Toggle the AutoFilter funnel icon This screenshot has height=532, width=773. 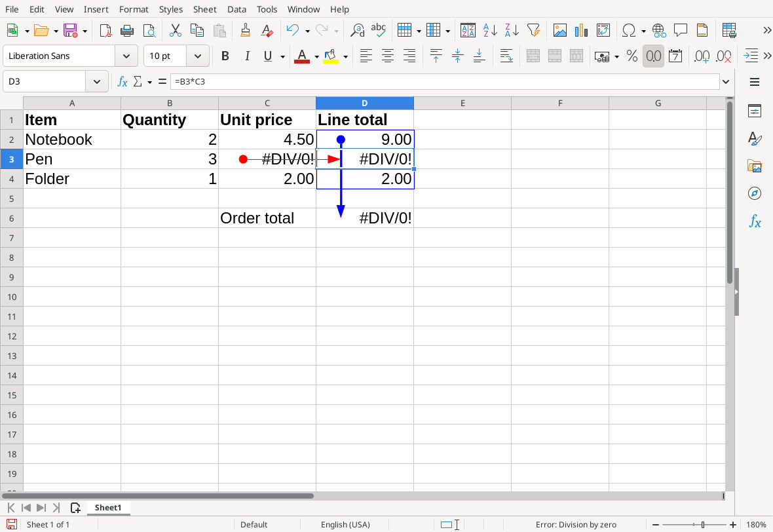point(533,31)
